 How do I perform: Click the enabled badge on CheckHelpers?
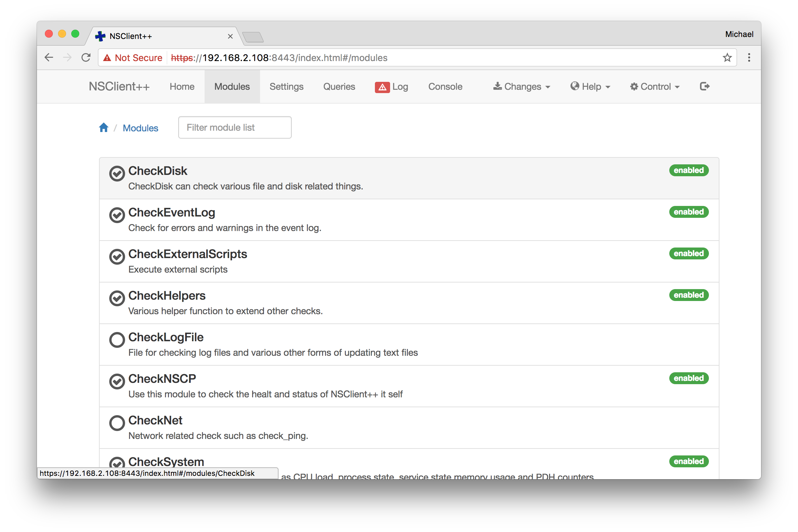pyautogui.click(x=689, y=295)
